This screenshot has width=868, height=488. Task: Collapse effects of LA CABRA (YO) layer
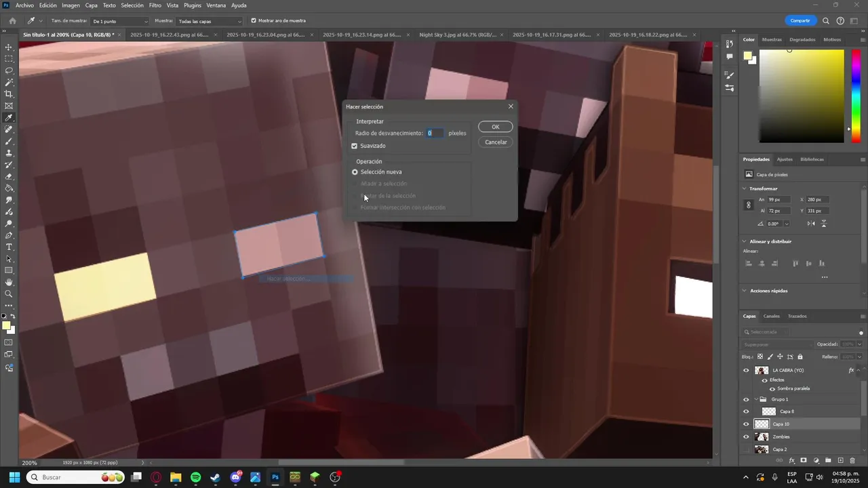point(859,370)
